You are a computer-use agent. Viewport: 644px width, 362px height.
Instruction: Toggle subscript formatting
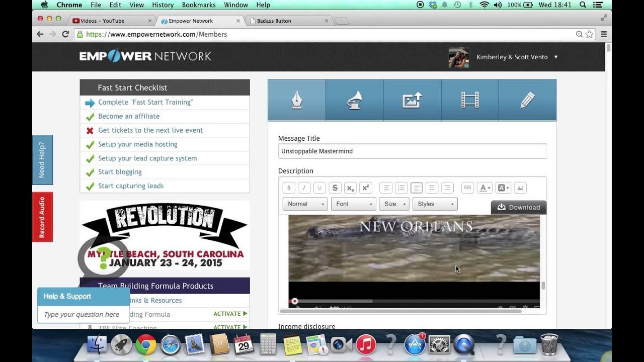tap(350, 188)
